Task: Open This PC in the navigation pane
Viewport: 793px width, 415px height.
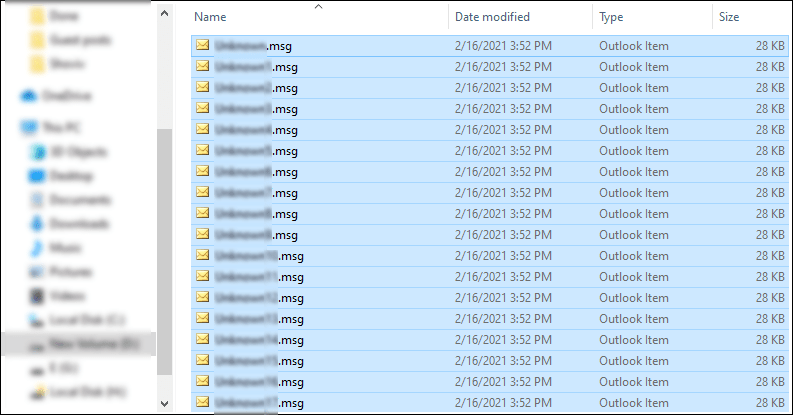Action: click(x=50, y=127)
